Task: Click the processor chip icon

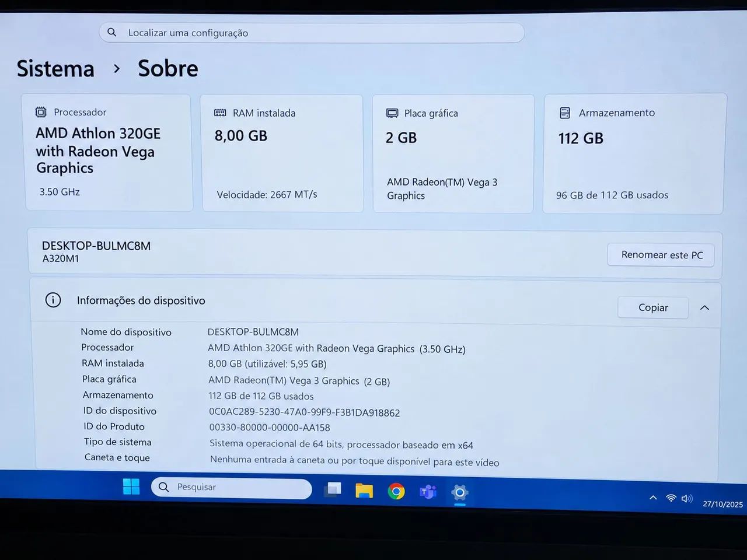Action: coord(41,112)
